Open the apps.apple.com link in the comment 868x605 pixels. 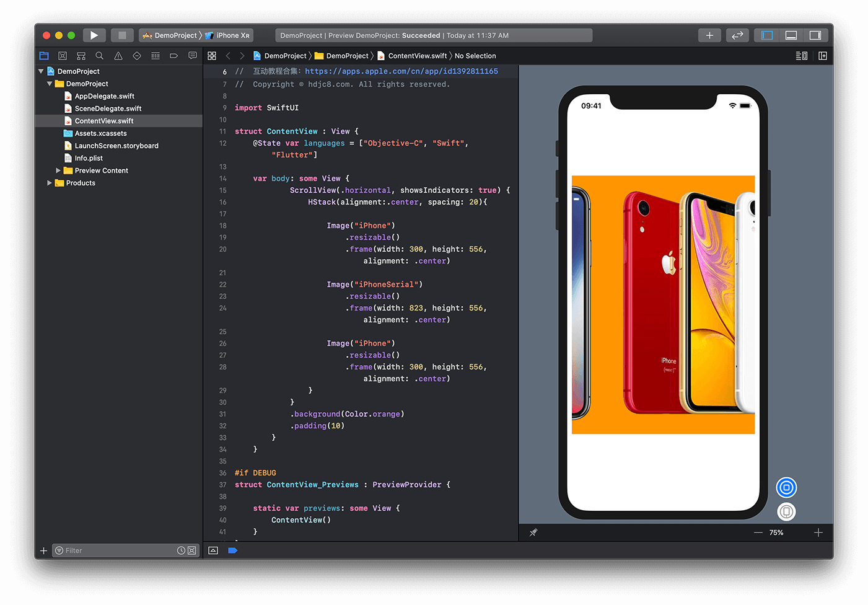pos(401,71)
